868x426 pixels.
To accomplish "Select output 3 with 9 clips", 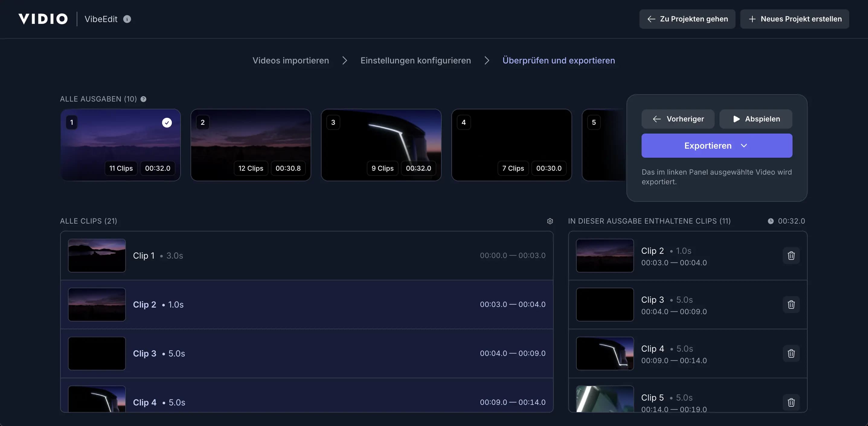I will coord(381,145).
